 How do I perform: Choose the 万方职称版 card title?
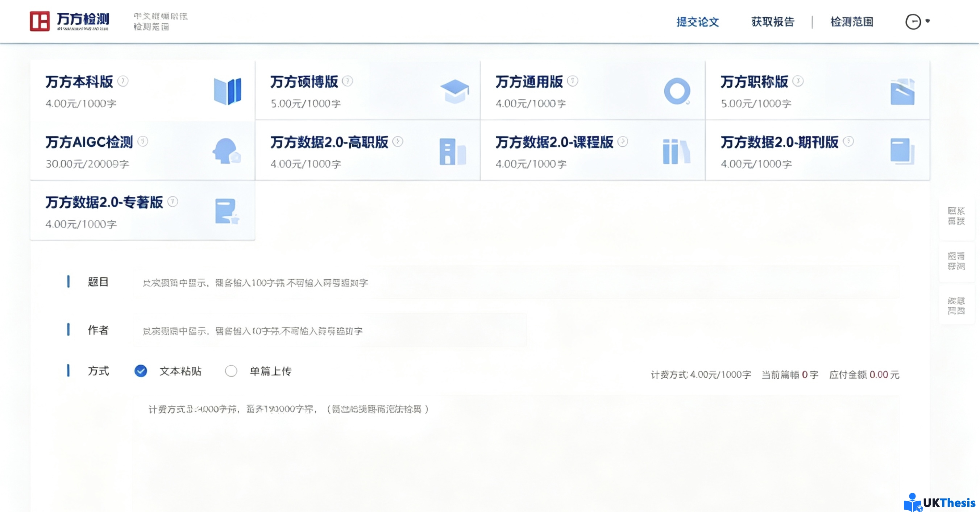tap(755, 82)
